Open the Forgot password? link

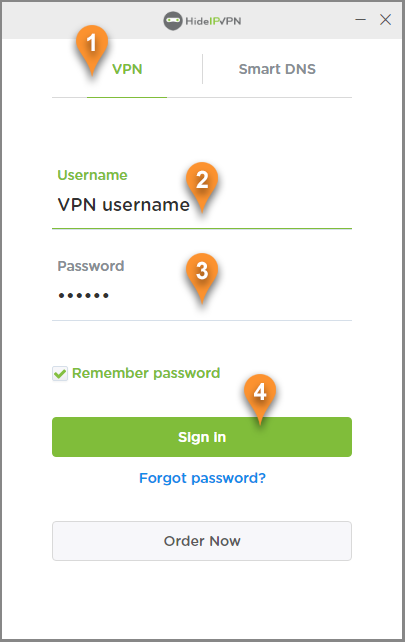pos(202,478)
